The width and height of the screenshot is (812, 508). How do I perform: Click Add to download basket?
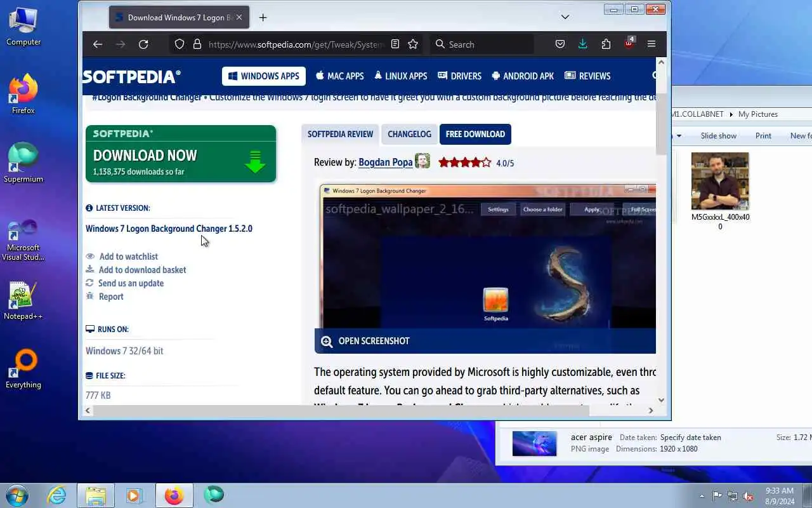tap(142, 270)
